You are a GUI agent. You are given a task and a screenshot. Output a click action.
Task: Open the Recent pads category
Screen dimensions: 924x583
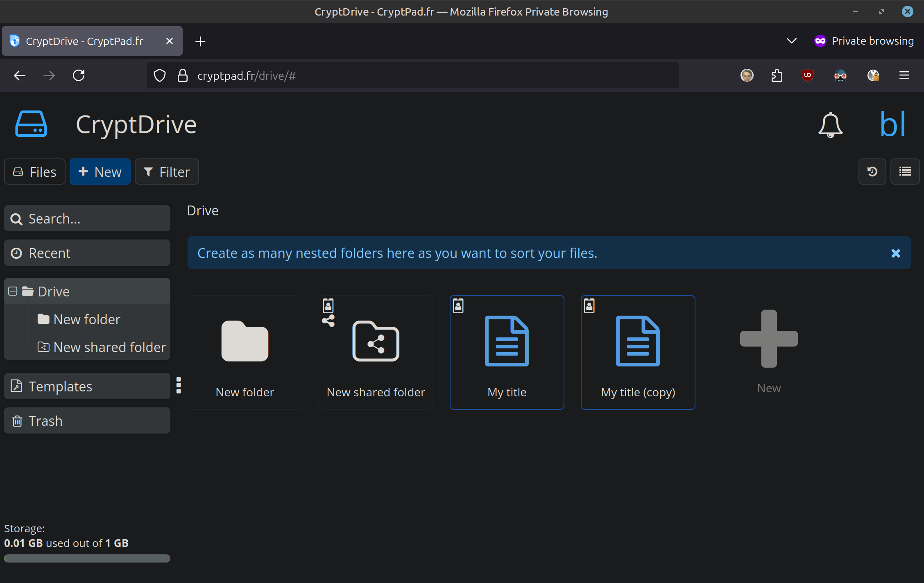(x=87, y=253)
